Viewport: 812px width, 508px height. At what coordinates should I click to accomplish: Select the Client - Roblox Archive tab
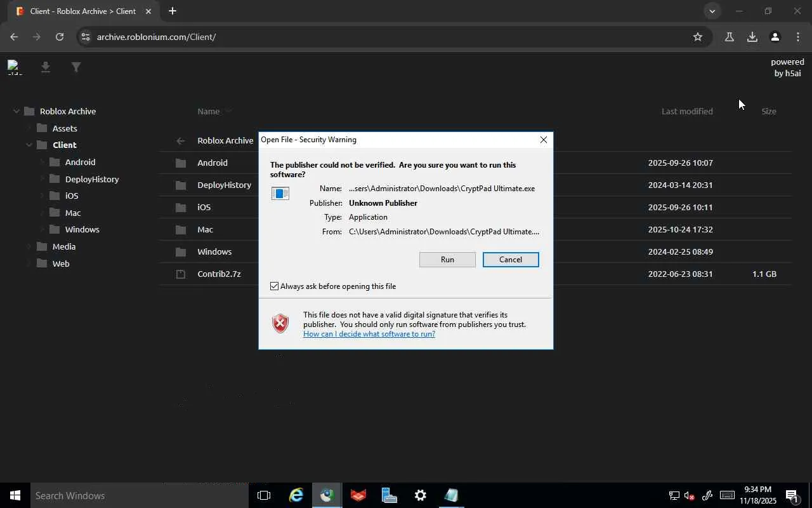pyautogui.click(x=84, y=11)
